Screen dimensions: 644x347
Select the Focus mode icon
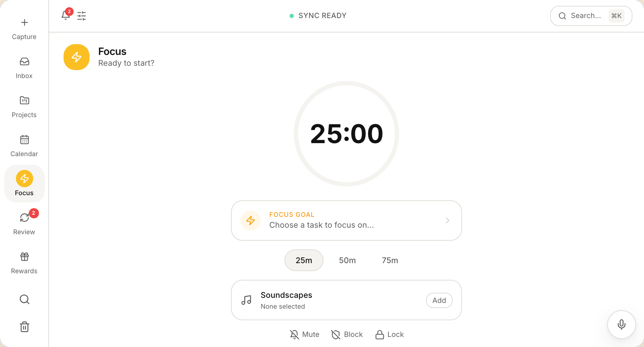click(x=24, y=179)
